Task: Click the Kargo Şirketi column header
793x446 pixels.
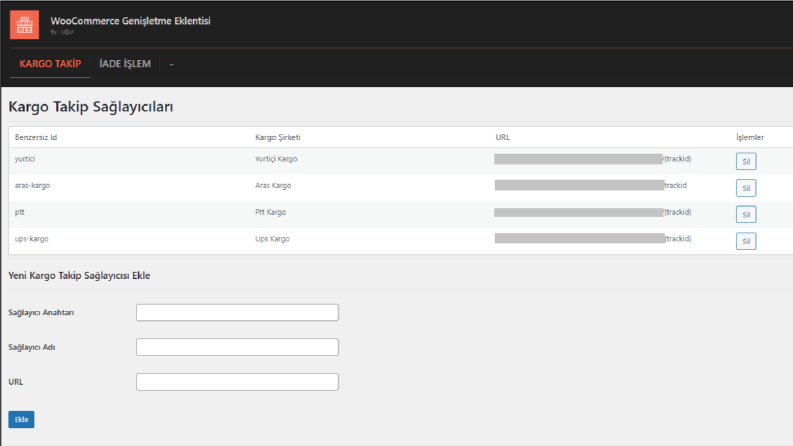Action: tap(278, 138)
